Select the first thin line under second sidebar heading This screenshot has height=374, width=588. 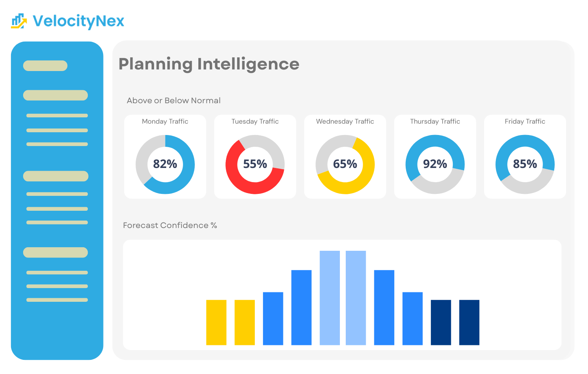coord(57,115)
